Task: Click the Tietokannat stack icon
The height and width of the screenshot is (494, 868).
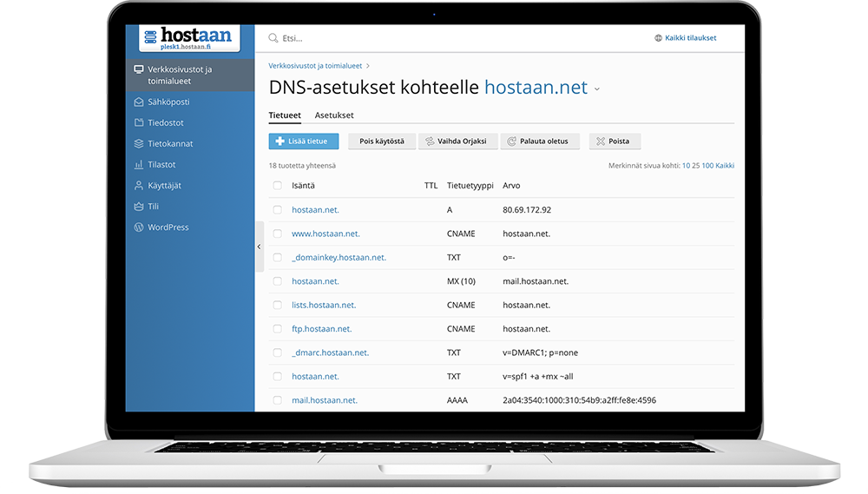Action: [x=139, y=143]
